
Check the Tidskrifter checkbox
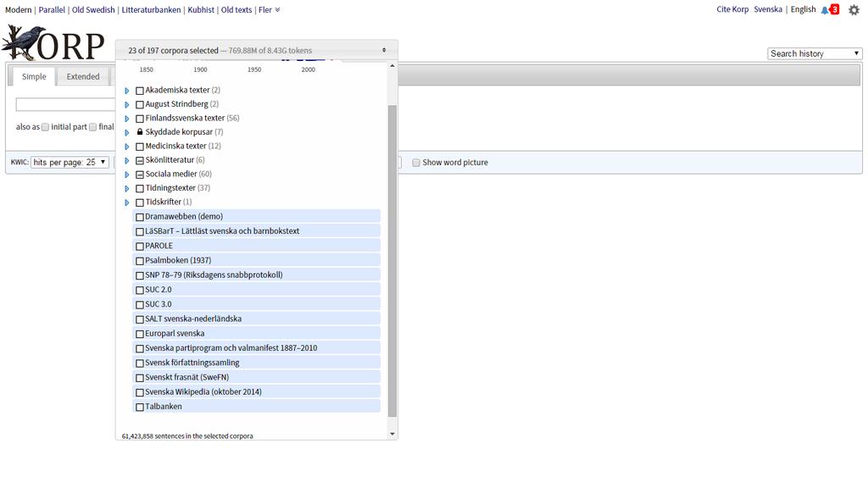(x=140, y=202)
